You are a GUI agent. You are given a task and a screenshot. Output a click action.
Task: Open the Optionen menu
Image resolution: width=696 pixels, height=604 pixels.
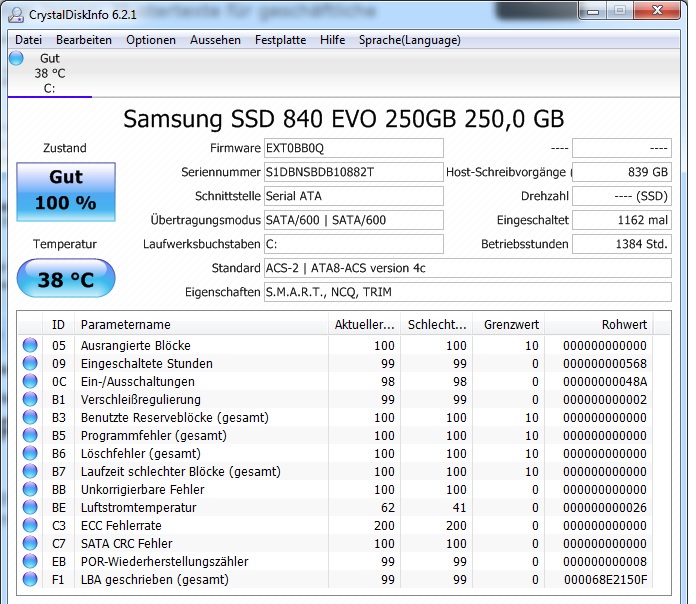pyautogui.click(x=151, y=40)
